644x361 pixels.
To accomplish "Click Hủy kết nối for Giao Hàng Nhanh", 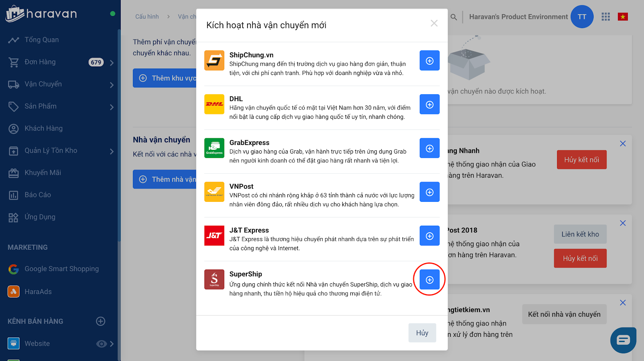I will tap(582, 160).
